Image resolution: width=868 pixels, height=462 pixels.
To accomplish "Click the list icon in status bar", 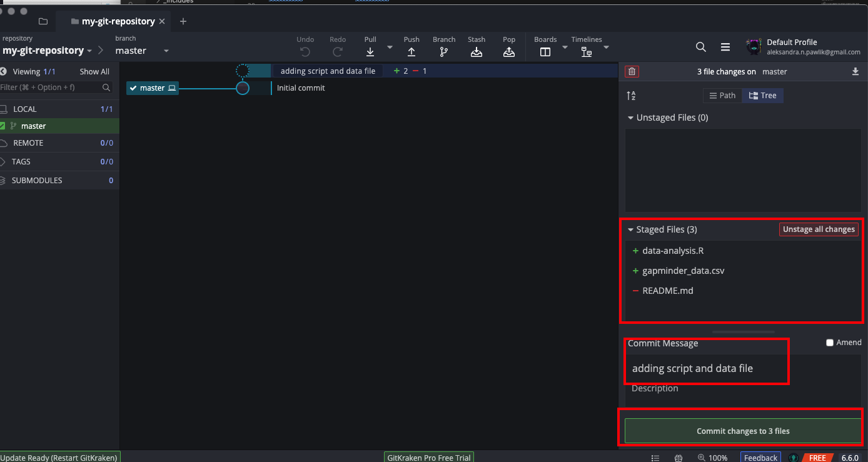I will pos(655,458).
